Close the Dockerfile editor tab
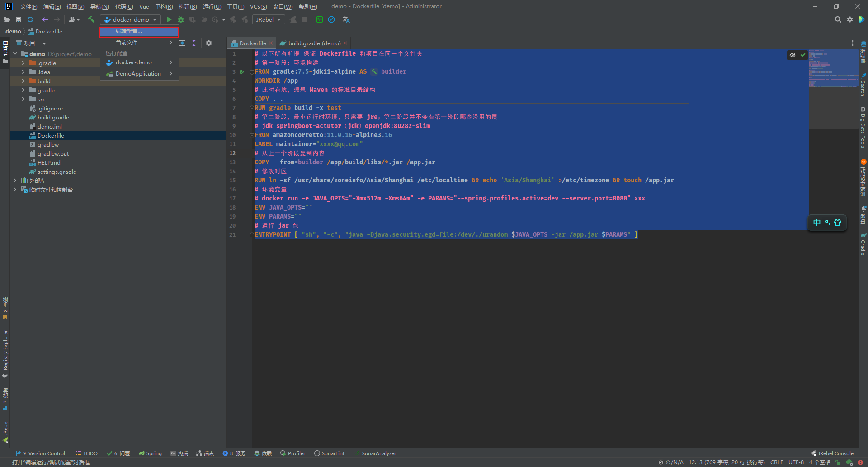This screenshot has width=868, height=467. point(271,43)
